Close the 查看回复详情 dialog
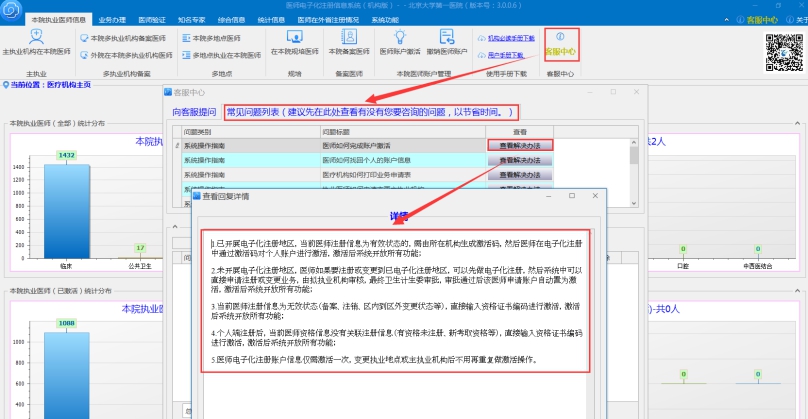Image resolution: width=808 pixels, height=419 pixels. tap(597, 197)
